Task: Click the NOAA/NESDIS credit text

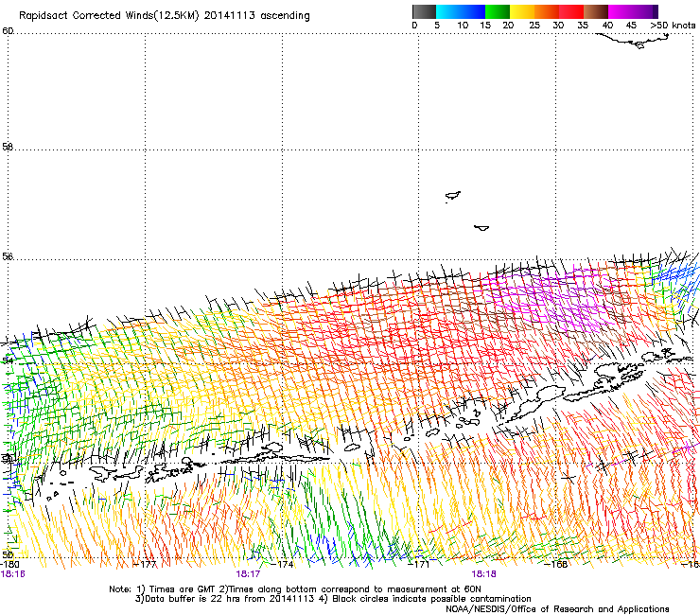Action: 557,609
